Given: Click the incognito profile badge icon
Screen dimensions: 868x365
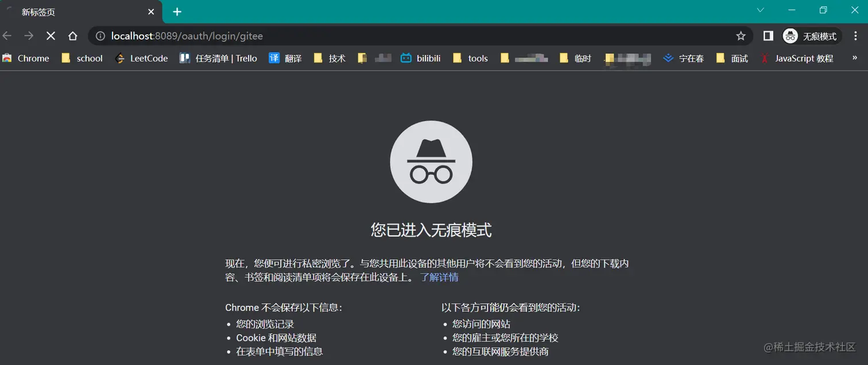Looking at the screenshot, I should pos(790,36).
